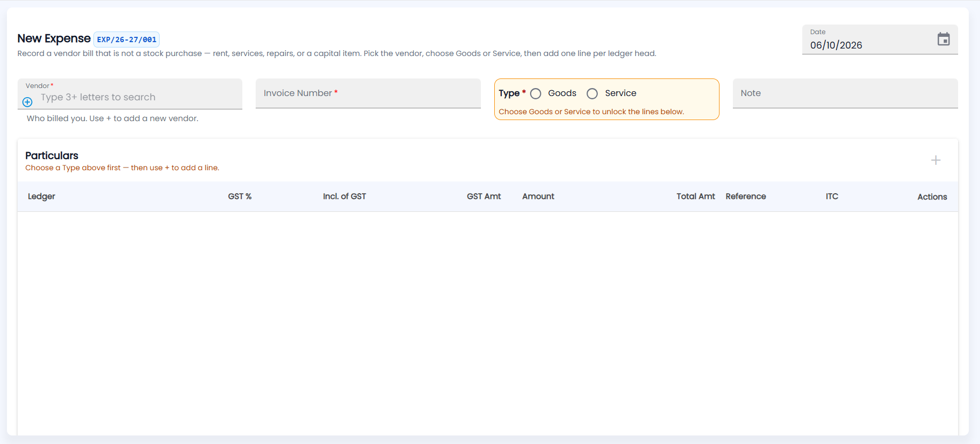This screenshot has width=980, height=444.
Task: Click the Note input field
Action: point(845,93)
